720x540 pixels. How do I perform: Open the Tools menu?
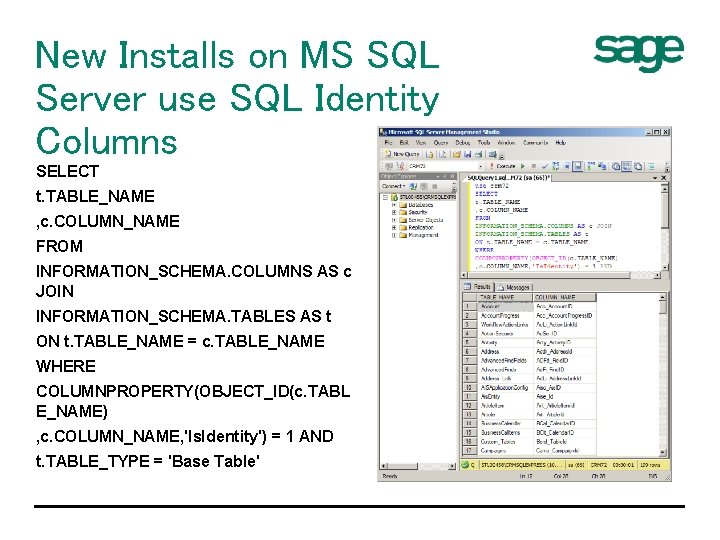pos(484,143)
